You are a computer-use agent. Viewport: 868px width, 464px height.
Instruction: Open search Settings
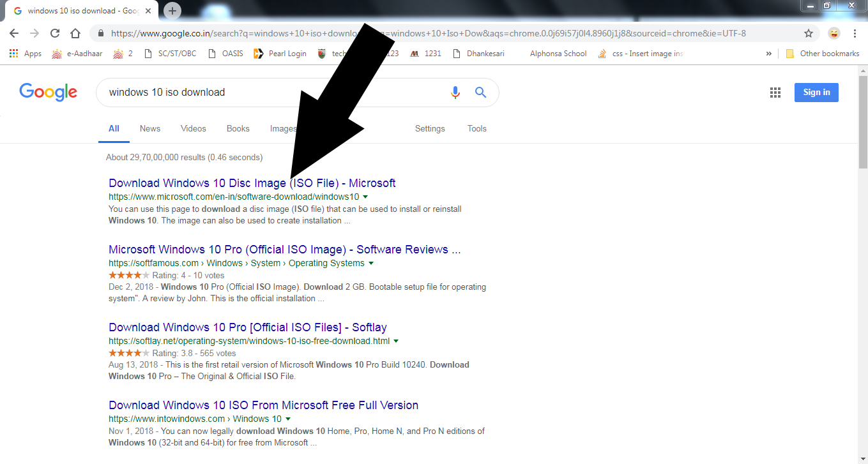click(430, 128)
